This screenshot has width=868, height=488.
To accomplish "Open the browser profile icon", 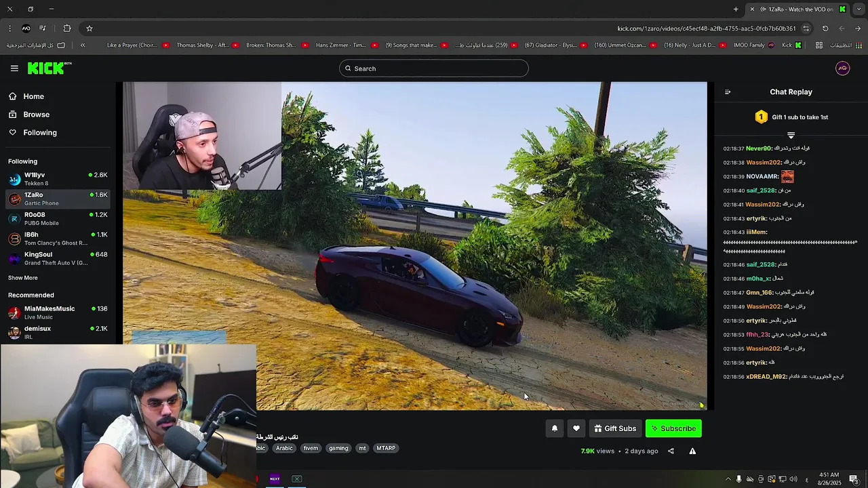I will pyautogui.click(x=26, y=28).
